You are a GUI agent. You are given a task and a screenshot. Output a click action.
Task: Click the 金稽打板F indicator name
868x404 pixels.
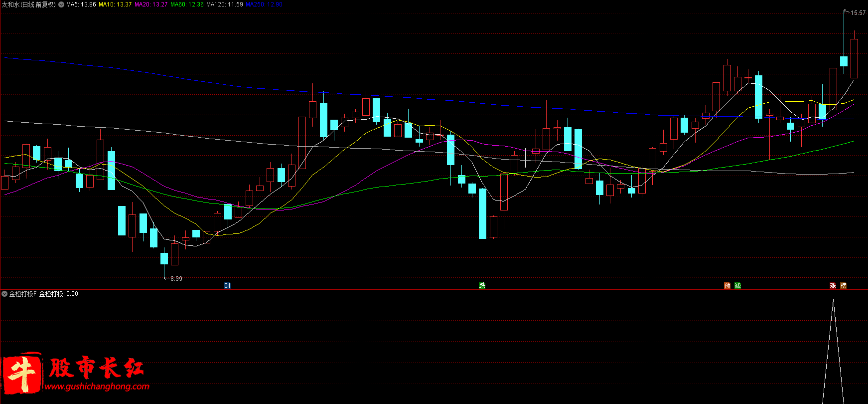[23, 294]
